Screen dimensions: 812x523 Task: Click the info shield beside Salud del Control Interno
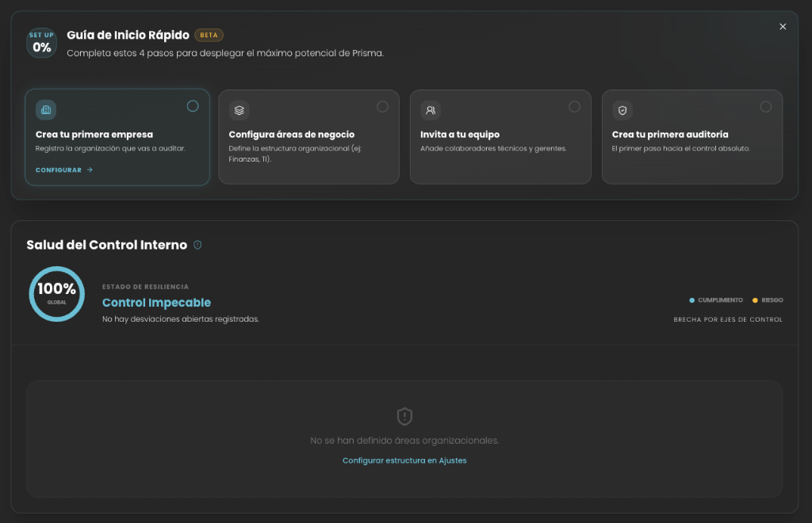pyautogui.click(x=197, y=245)
